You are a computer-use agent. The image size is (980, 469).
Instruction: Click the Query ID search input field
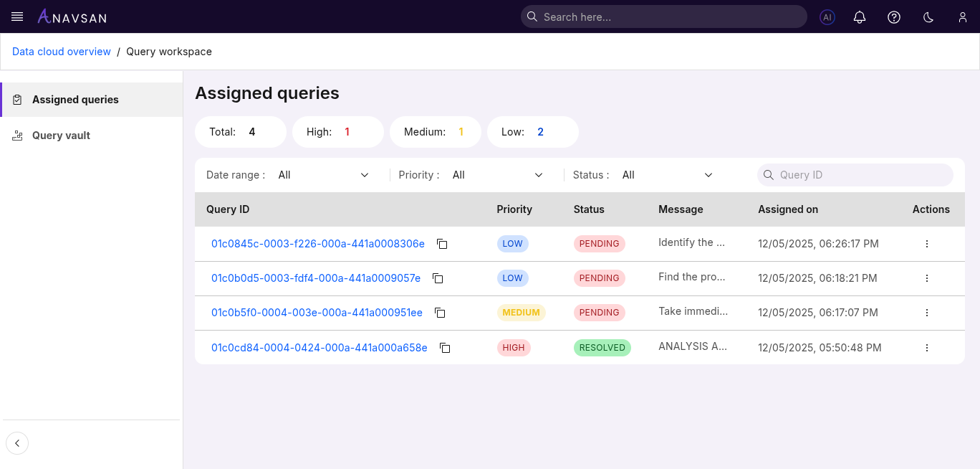pos(855,174)
